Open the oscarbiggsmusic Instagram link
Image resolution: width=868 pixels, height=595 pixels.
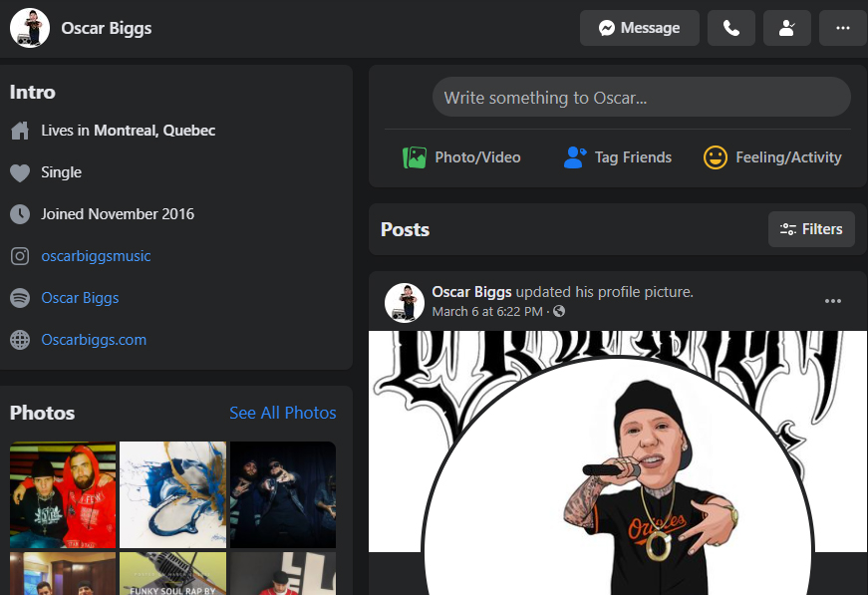(x=96, y=256)
